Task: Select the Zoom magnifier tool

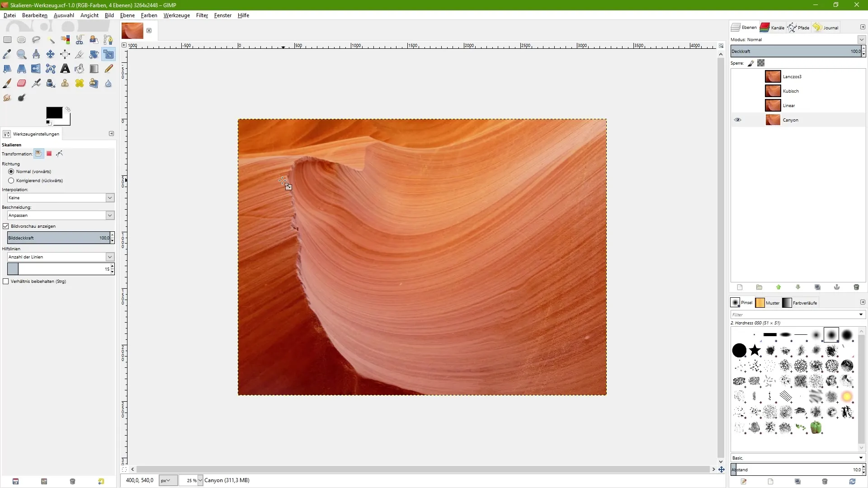Action: tap(22, 54)
